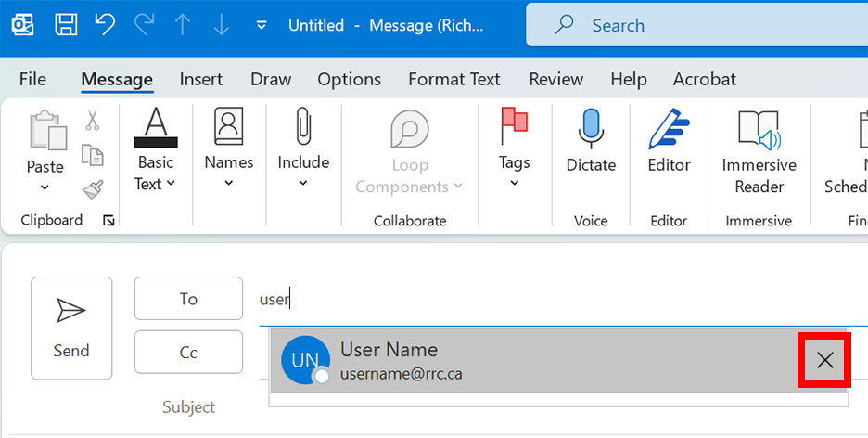
Task: Remove User Name suggestion with X
Action: tap(824, 360)
